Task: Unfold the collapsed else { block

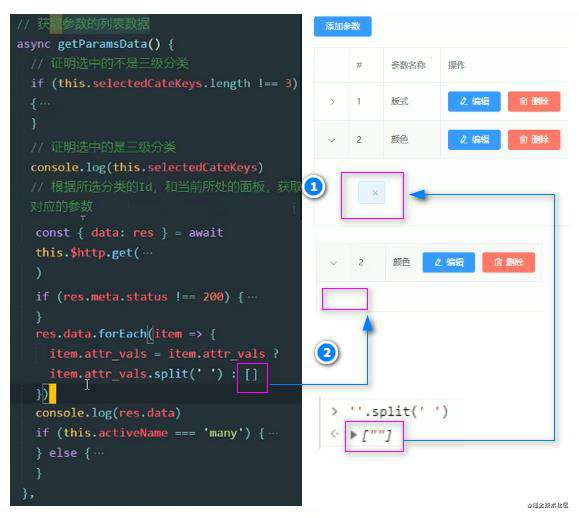Action: coord(99,453)
